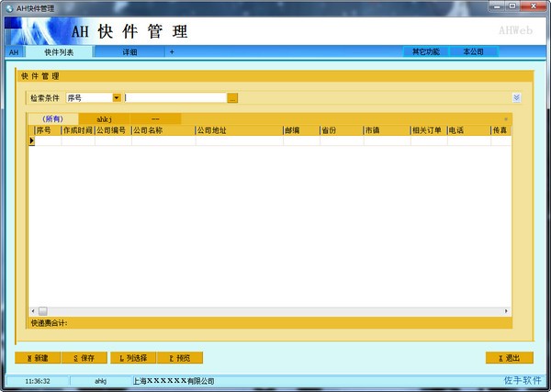
Task: Open the 其它功能 menu
Action: pos(426,51)
